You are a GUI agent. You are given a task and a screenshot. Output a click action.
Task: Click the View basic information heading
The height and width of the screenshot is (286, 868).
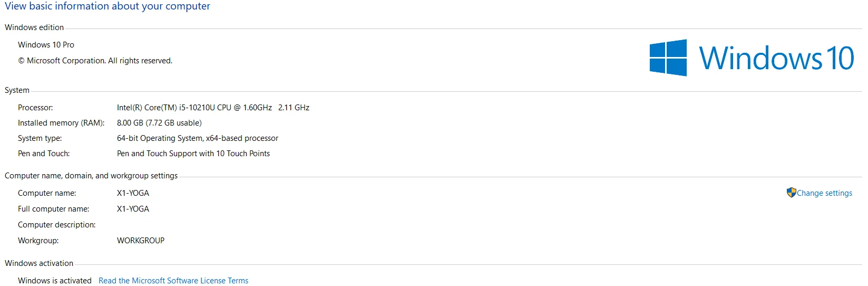108,6
